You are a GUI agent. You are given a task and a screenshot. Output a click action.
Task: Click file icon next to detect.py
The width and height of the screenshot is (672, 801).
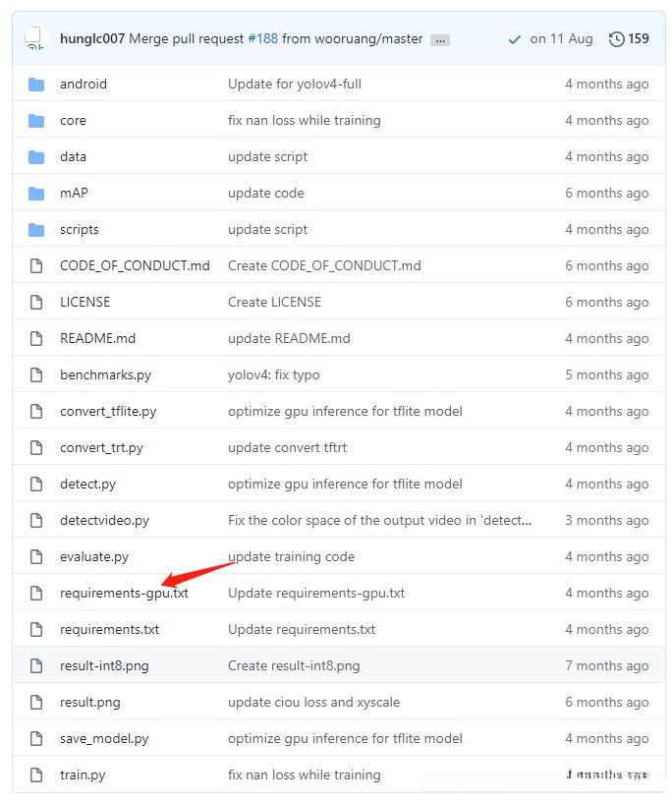point(36,484)
